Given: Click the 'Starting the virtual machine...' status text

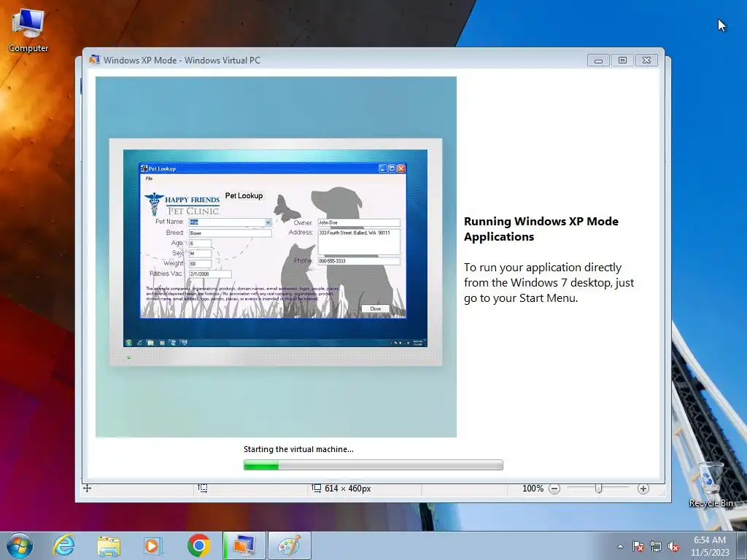Looking at the screenshot, I should click(298, 449).
